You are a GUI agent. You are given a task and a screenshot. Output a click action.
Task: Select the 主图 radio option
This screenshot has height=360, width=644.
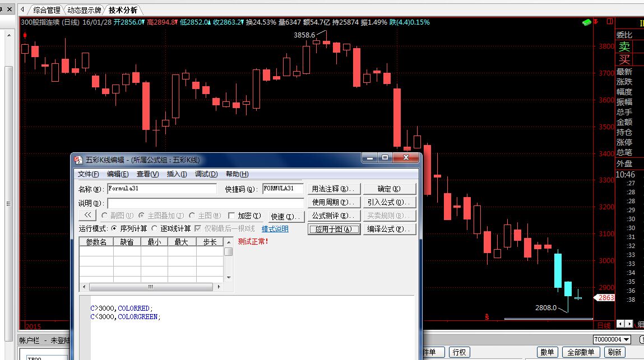[205, 216]
